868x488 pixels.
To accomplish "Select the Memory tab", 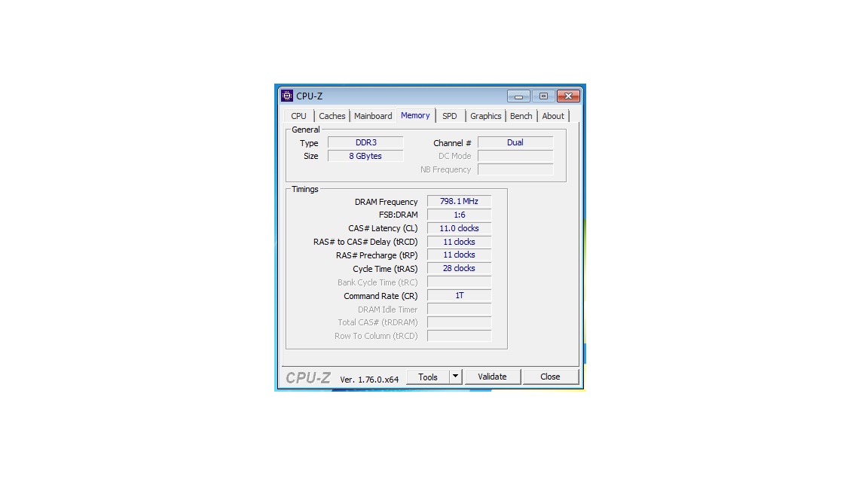I will tap(415, 115).
